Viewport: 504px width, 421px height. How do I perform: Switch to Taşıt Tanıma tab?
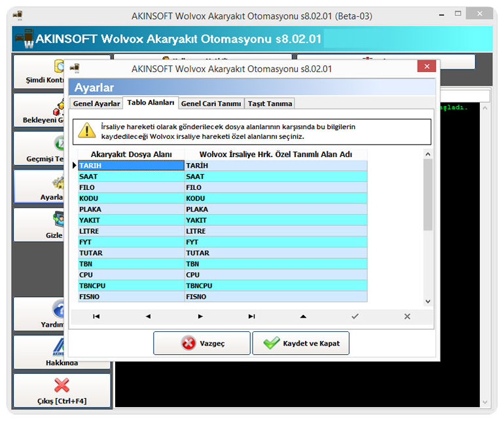[270, 103]
